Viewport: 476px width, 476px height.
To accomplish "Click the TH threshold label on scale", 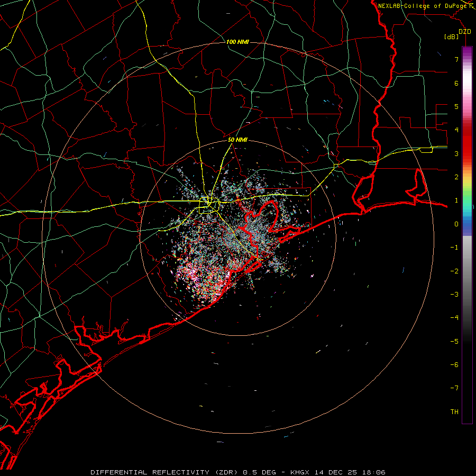I will click(454, 412).
